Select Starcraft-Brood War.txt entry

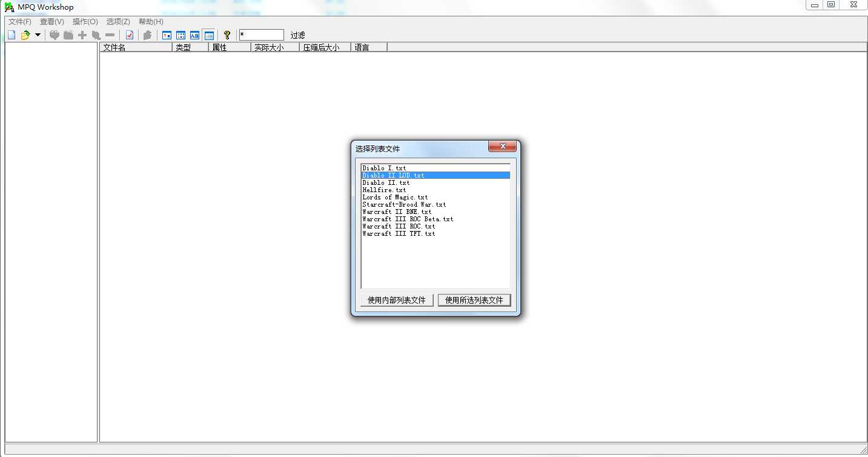pyautogui.click(x=436, y=204)
